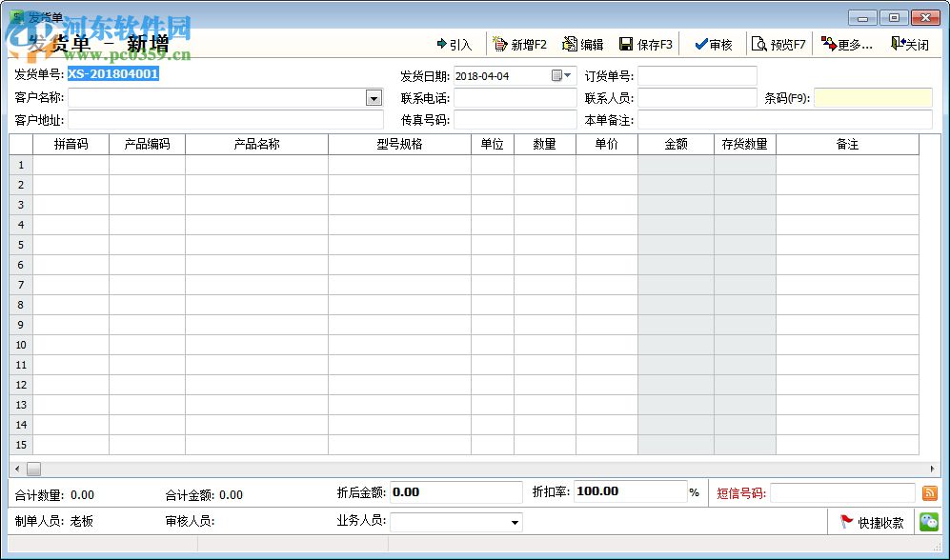This screenshot has width=950, height=560.
Task: Focus the 条码(F9) barcode input field
Action: point(873,98)
